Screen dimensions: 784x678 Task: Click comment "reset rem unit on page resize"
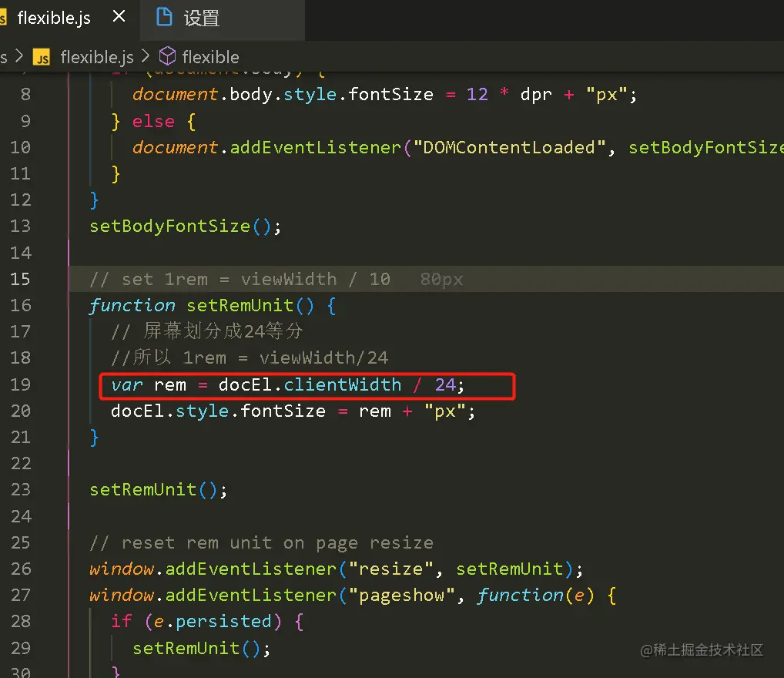(x=262, y=543)
